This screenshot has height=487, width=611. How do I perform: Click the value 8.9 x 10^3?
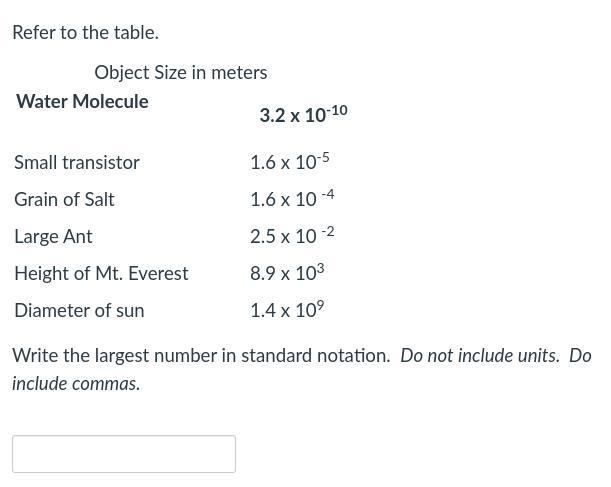click(287, 272)
